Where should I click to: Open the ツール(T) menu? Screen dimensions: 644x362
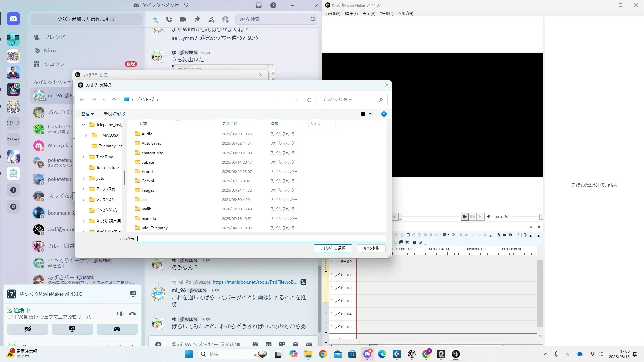click(x=386, y=14)
